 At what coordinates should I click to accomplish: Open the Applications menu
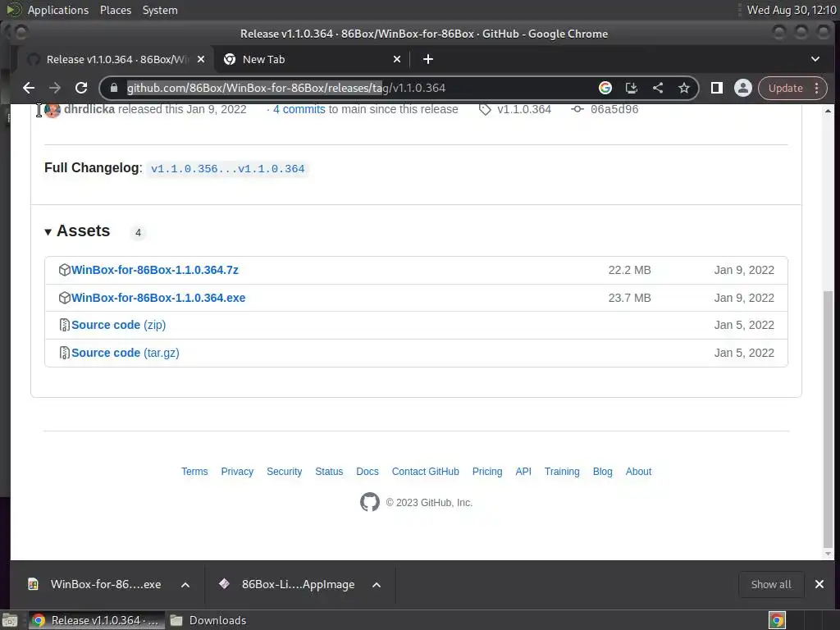coord(58,10)
